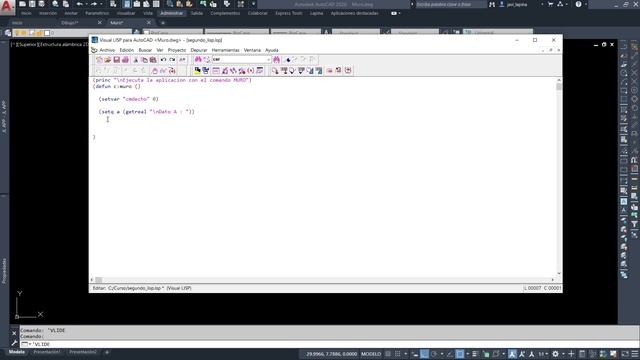The height and width of the screenshot is (360, 640).
Task: Click the MODELO button in status bar
Action: click(371, 354)
